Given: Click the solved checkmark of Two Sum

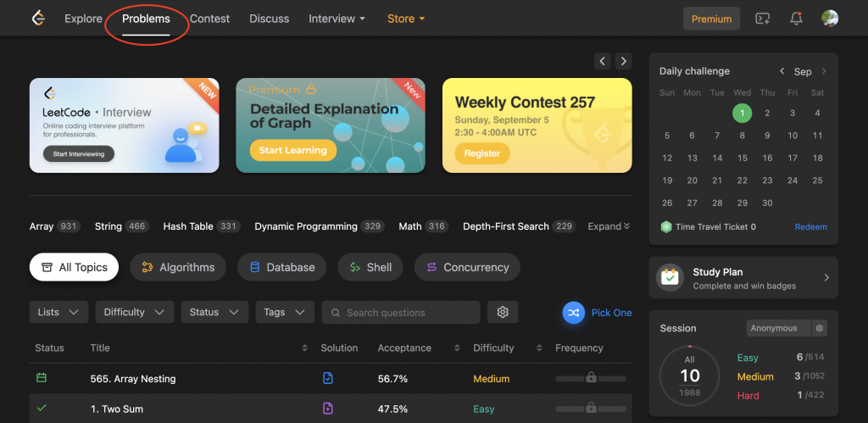Looking at the screenshot, I should coord(42,408).
